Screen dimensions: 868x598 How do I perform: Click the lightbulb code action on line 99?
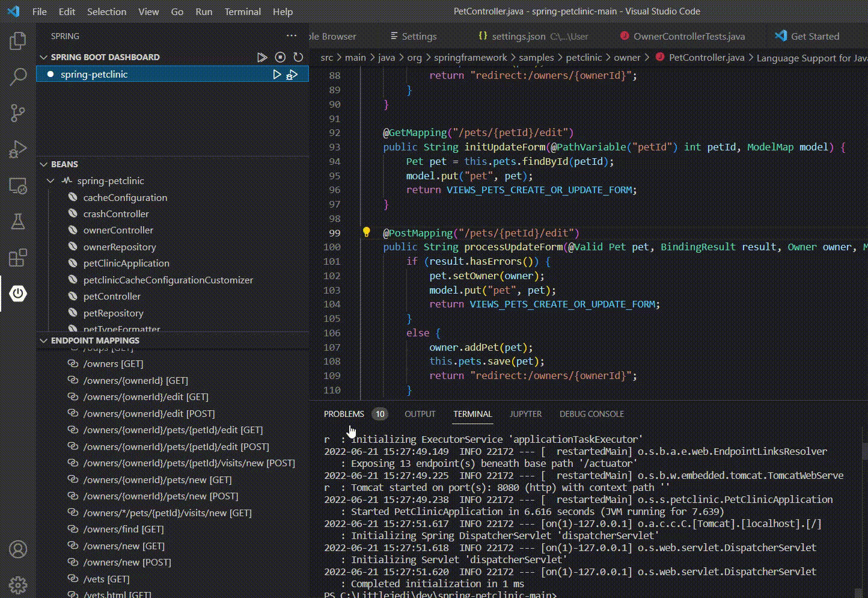point(366,233)
